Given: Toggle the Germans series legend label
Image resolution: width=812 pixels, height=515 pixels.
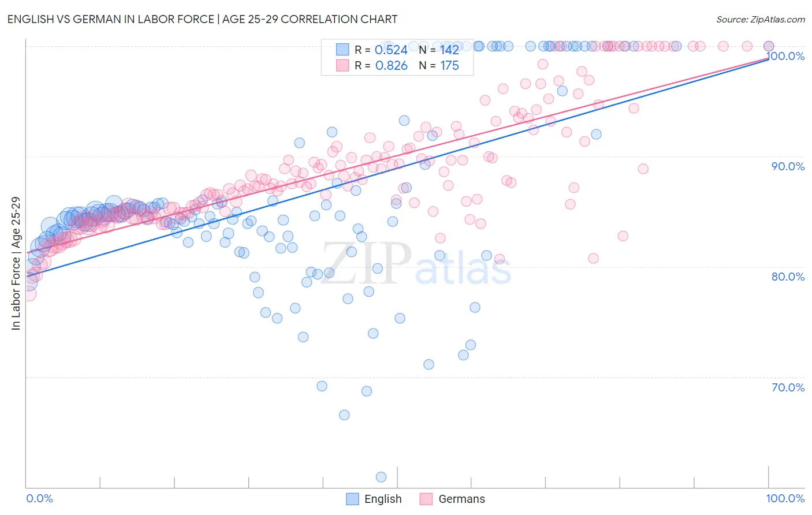Looking at the screenshot, I should [462, 499].
